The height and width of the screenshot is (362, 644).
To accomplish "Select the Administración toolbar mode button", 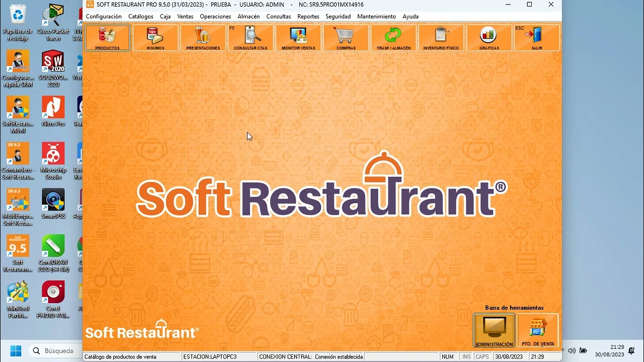I will [x=494, y=330].
